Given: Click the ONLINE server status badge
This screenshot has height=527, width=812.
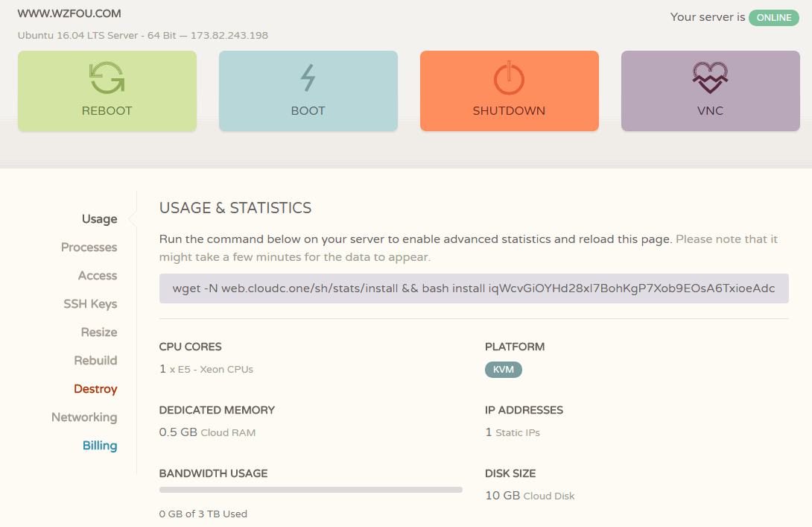Looking at the screenshot, I should coord(774,18).
